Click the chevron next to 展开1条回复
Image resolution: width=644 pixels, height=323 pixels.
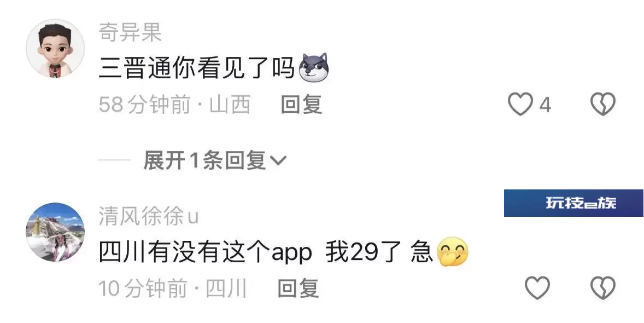(278, 160)
